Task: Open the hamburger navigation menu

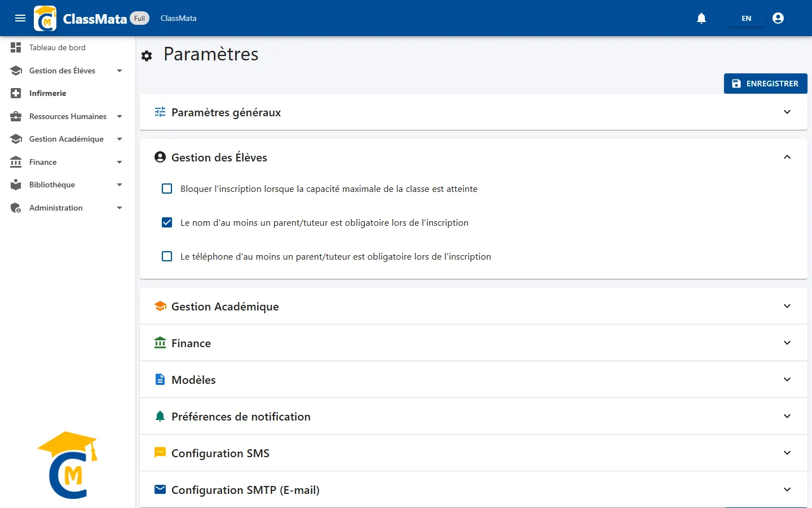Action: [20, 18]
